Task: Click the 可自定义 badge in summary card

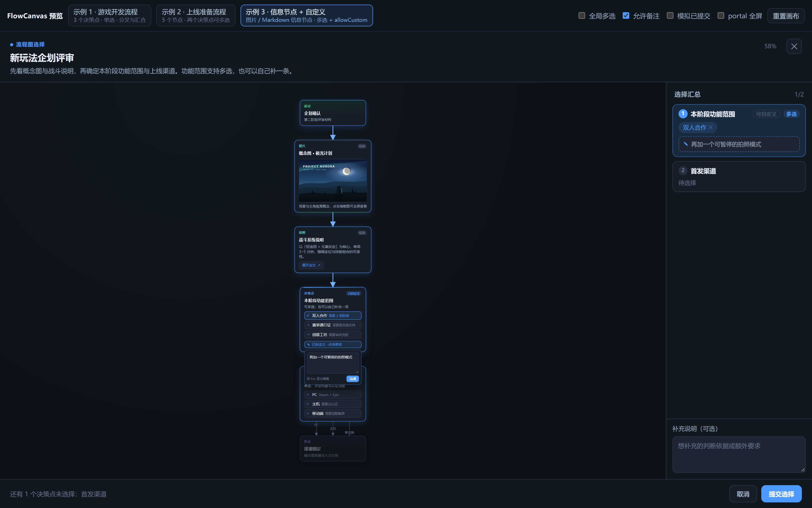Action: pyautogui.click(x=766, y=114)
